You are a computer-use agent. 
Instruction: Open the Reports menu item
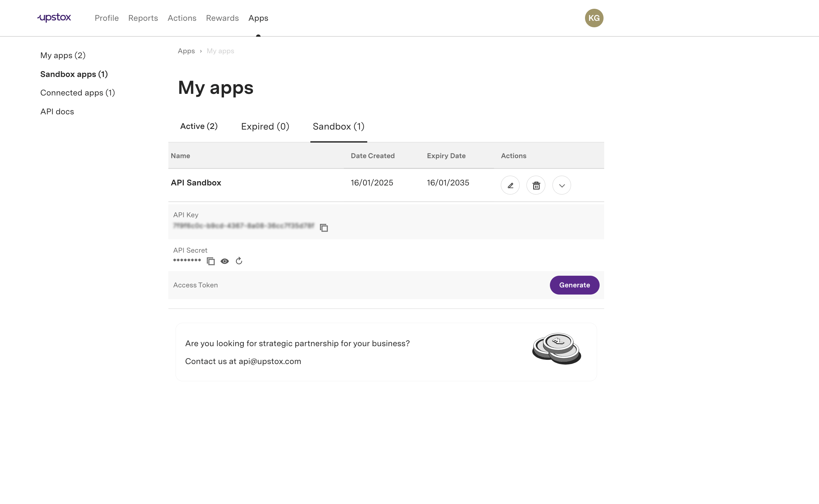[x=143, y=18]
